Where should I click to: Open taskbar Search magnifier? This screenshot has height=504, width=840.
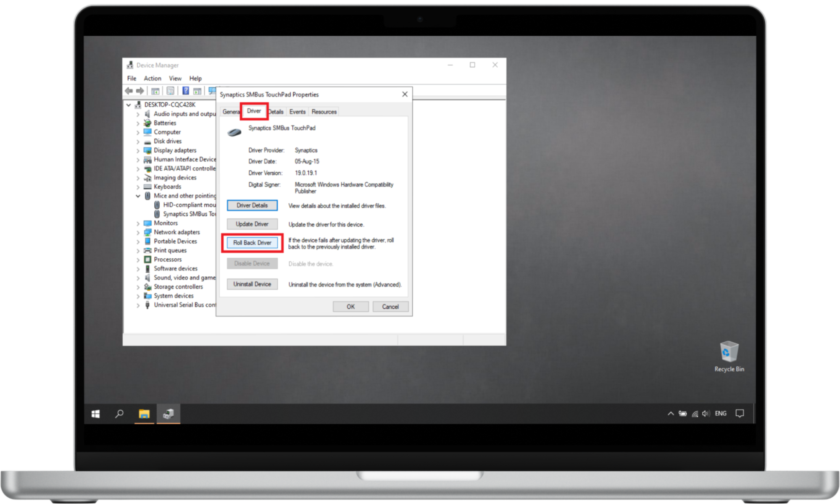[119, 414]
